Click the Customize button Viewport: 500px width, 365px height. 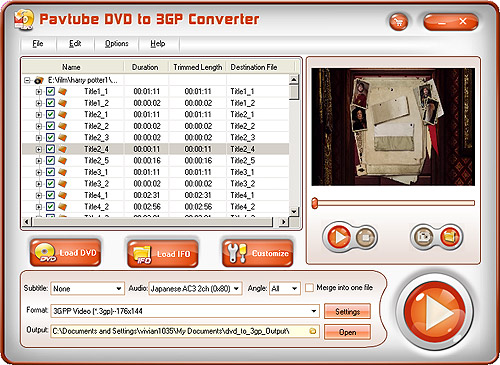pos(258,253)
